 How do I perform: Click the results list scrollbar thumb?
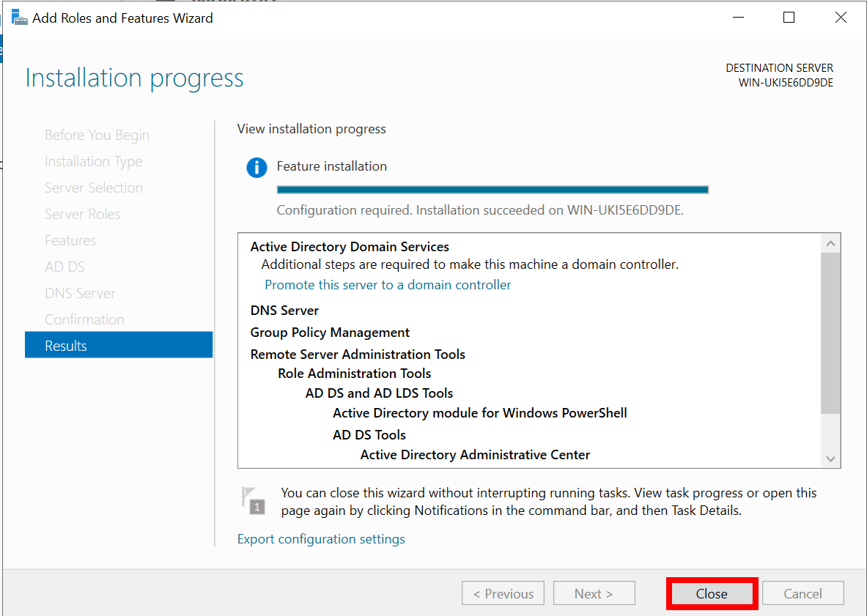point(830,333)
